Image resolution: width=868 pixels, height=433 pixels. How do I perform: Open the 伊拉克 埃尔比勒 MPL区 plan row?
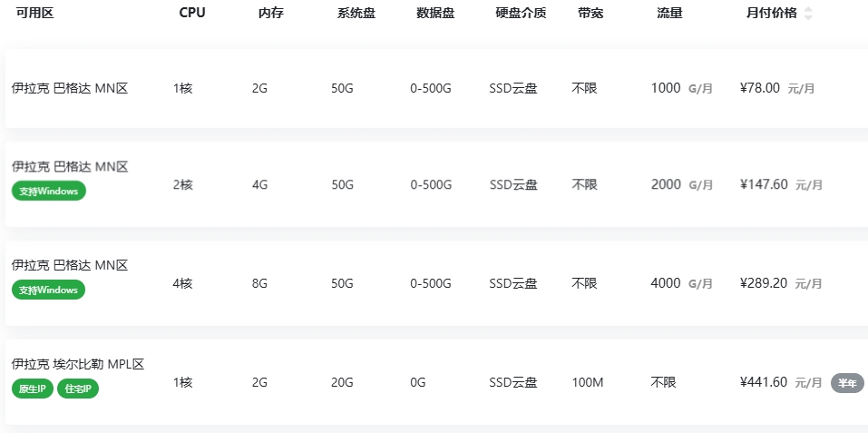click(x=78, y=364)
